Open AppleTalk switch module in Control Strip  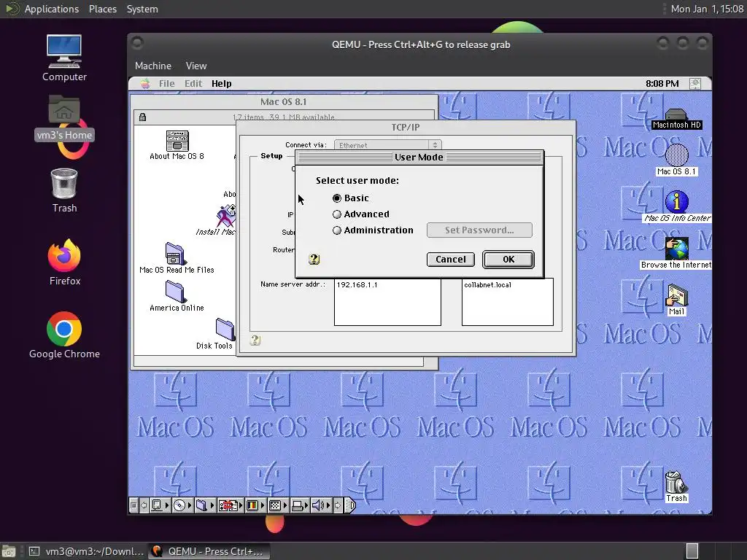[160, 505]
